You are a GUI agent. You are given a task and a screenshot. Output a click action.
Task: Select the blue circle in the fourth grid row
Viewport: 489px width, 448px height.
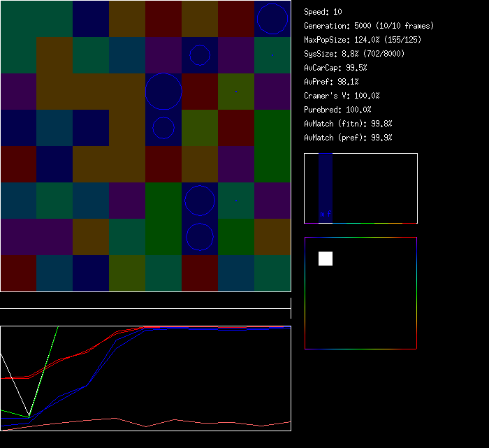(x=163, y=128)
